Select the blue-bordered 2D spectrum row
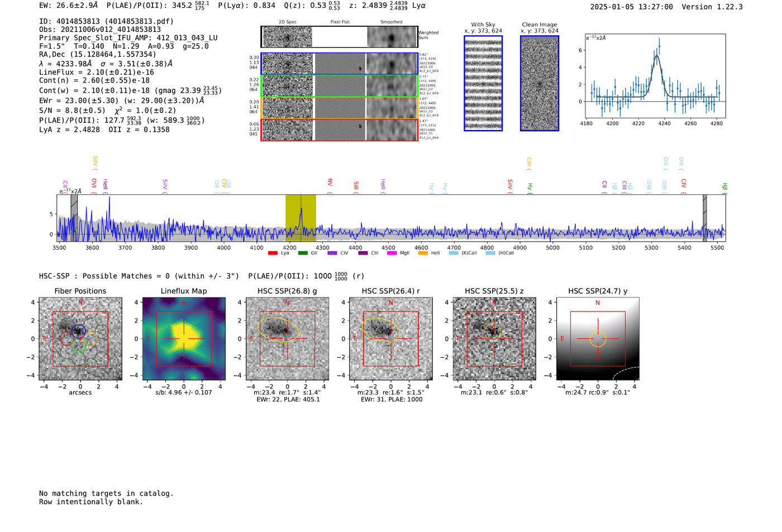This screenshot has width=782, height=532. point(340,64)
